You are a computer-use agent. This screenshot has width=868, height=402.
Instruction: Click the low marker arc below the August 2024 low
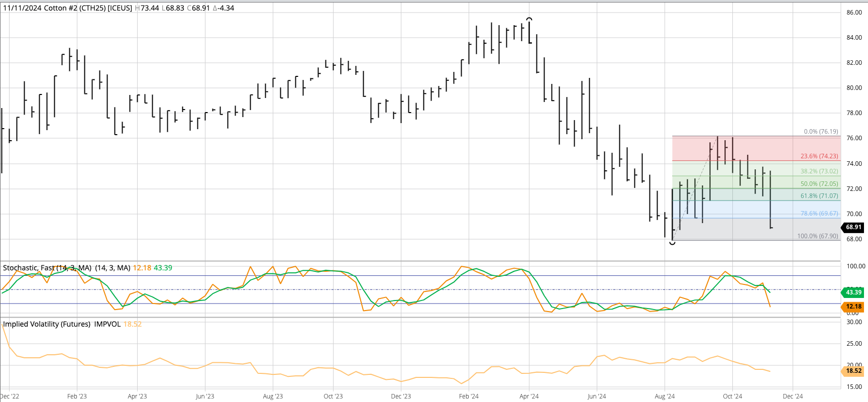tap(673, 243)
